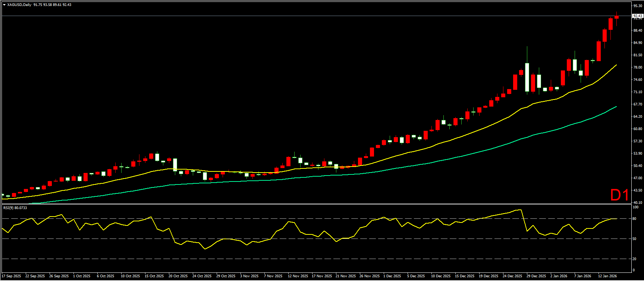The width and height of the screenshot is (644, 281).
Task: Click the 17 Sep 2025 date label
Action: click(12, 276)
